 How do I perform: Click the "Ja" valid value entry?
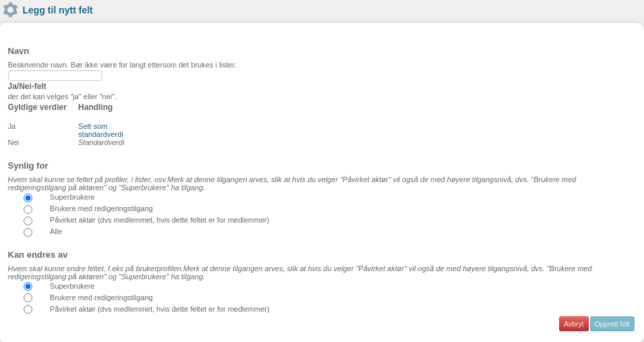click(x=11, y=126)
